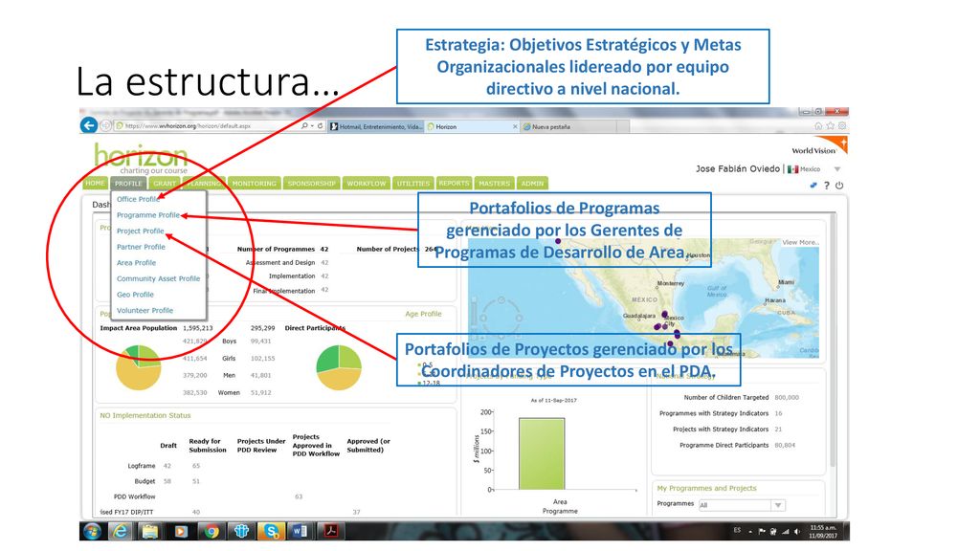Select Programme Profile from the dropdown menu
This screenshot has width=980, height=551.
pos(148,215)
